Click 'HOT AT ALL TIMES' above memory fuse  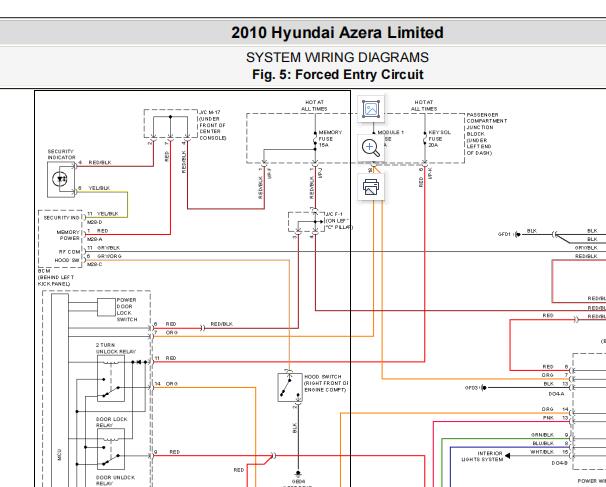point(314,106)
